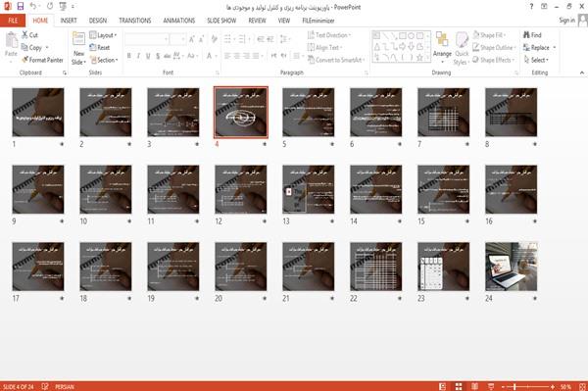Toggle Center paragraph alignment
The image size is (588, 391).
click(236, 56)
